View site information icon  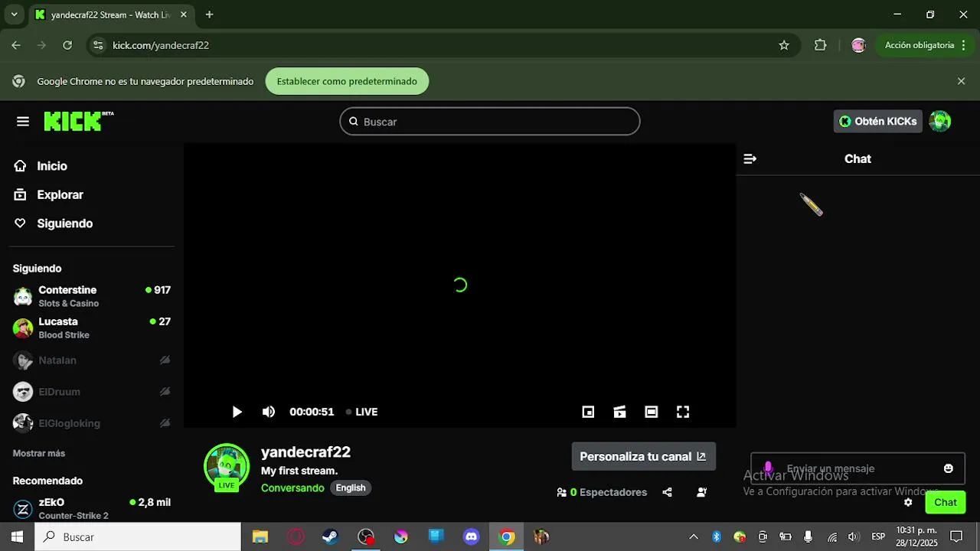[97, 45]
